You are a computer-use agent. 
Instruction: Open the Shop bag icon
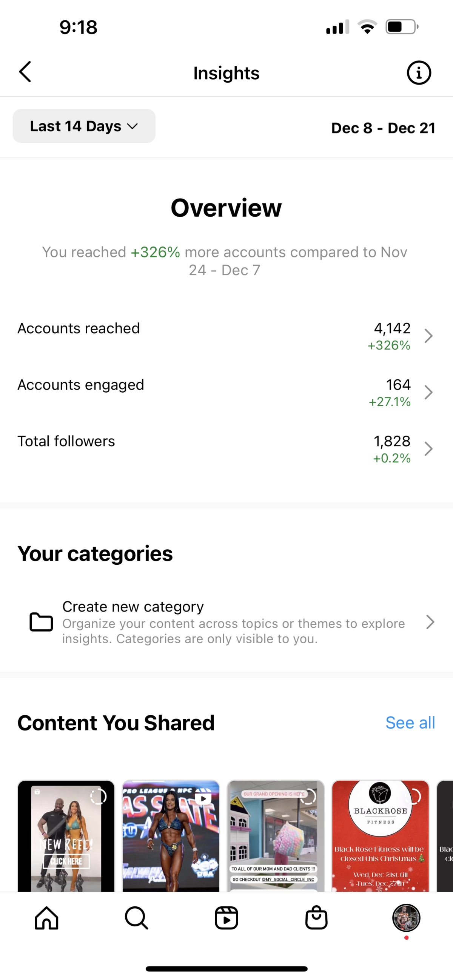point(316,918)
